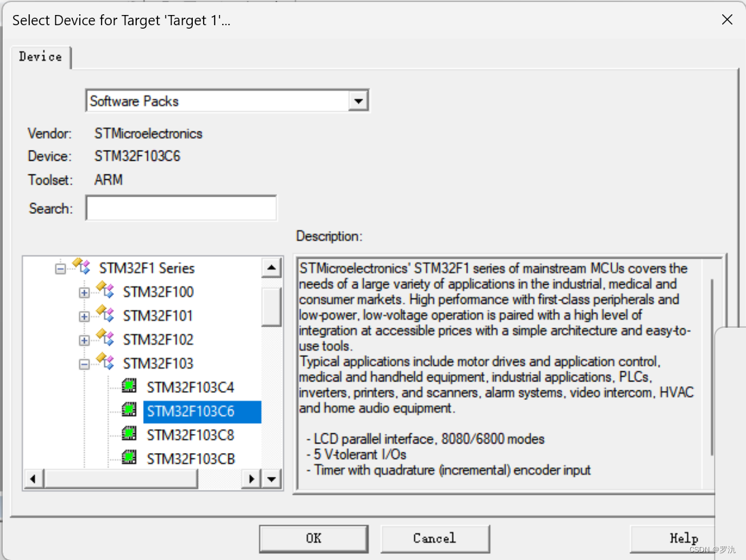Screen dimensions: 746x560
Task: Click the quadrature encoder input feature line
Action: click(x=449, y=470)
